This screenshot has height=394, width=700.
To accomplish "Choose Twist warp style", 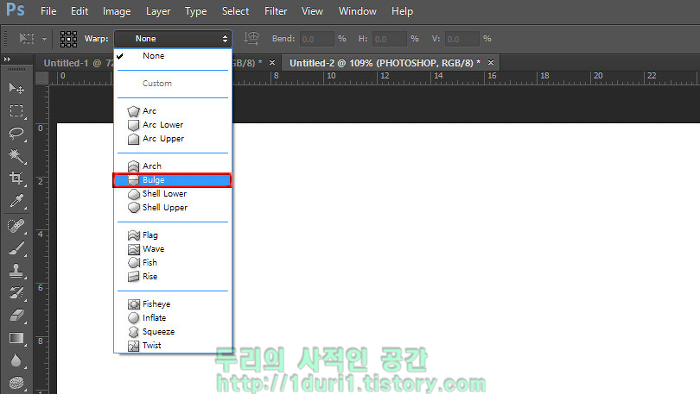I will 173,345.
